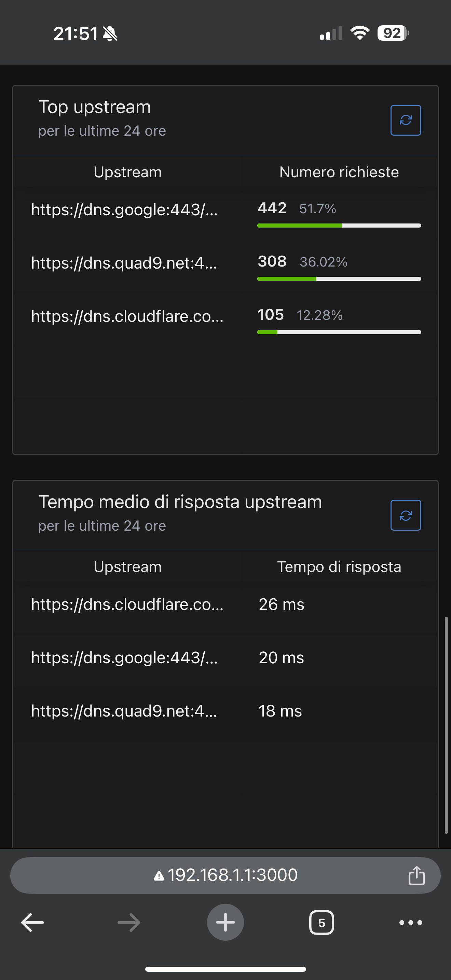Screen dimensions: 451x980
Task: Click the Numero richieste column header
Action: 339,172
